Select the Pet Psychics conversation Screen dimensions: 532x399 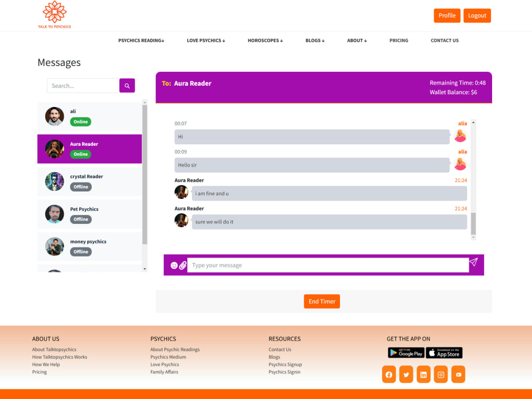pos(89,214)
